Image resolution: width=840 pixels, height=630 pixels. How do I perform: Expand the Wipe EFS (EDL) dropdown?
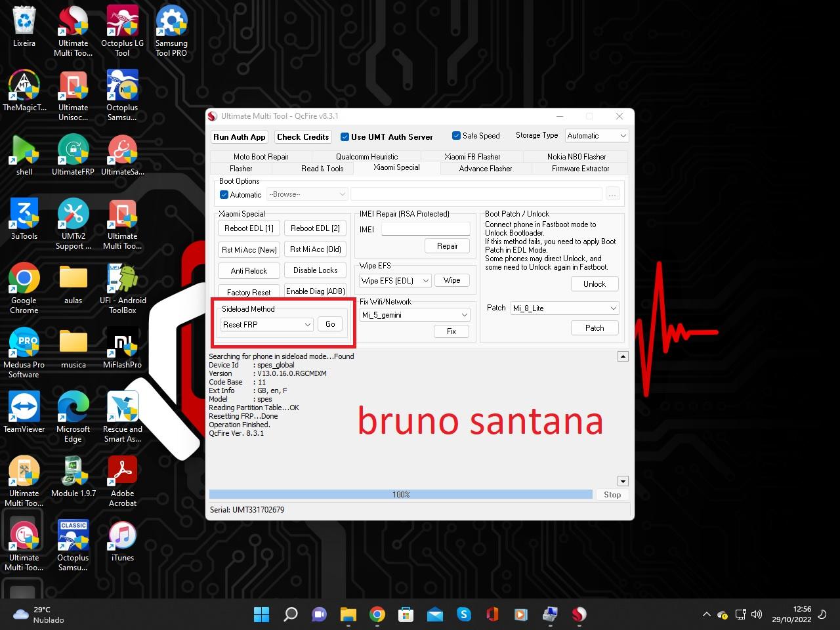[395, 280]
